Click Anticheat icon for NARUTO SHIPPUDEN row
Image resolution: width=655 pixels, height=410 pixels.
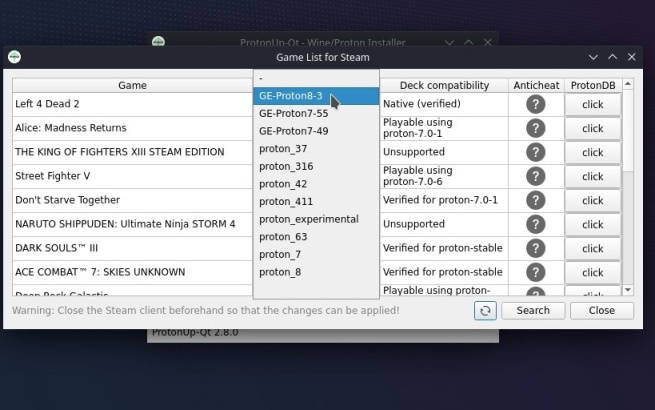tap(536, 224)
